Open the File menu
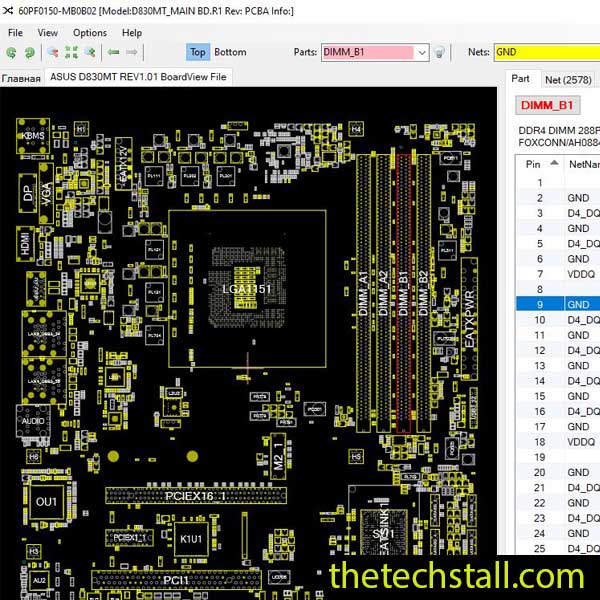600x600 pixels. point(16,32)
